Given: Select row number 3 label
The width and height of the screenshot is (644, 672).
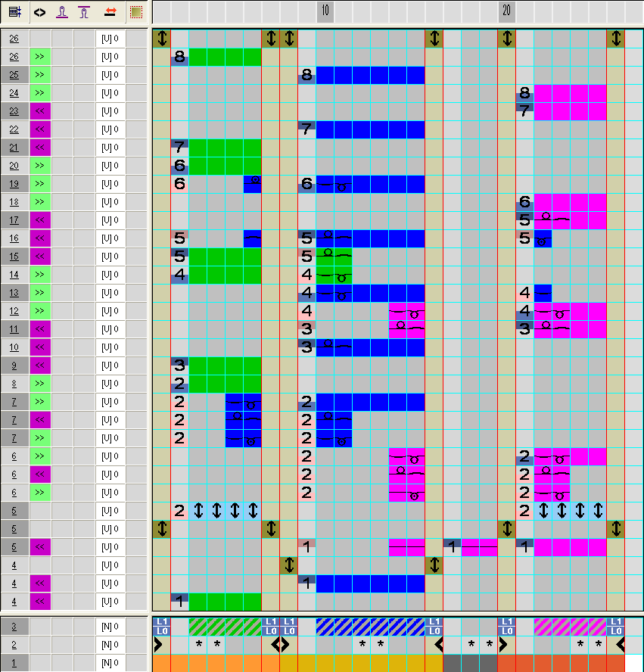Looking at the screenshot, I should pos(14,627).
